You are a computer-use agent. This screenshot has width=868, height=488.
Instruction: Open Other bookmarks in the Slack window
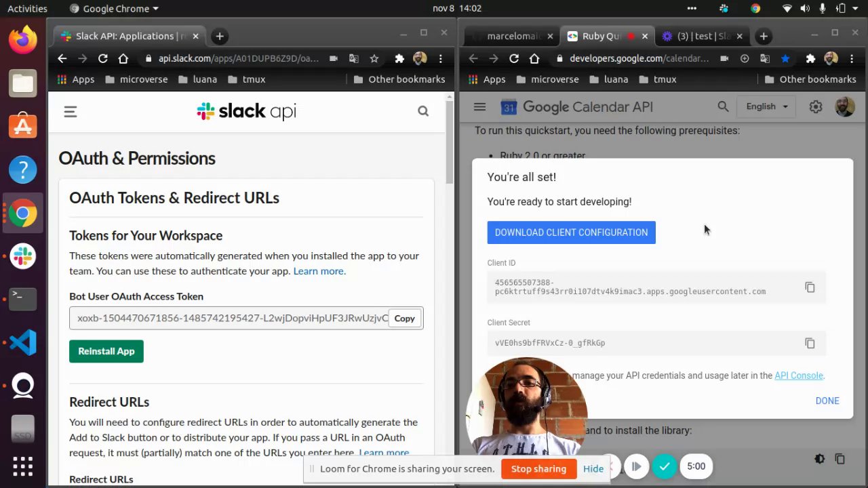pyautogui.click(x=399, y=79)
